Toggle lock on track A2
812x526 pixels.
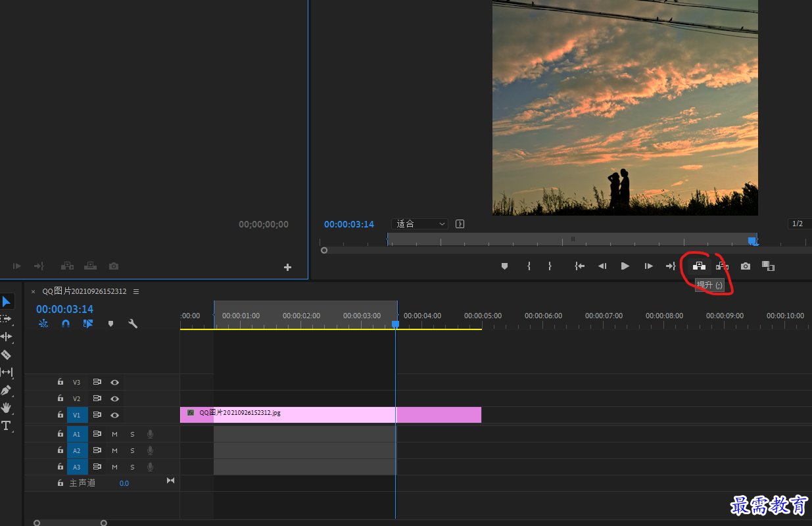coord(60,450)
